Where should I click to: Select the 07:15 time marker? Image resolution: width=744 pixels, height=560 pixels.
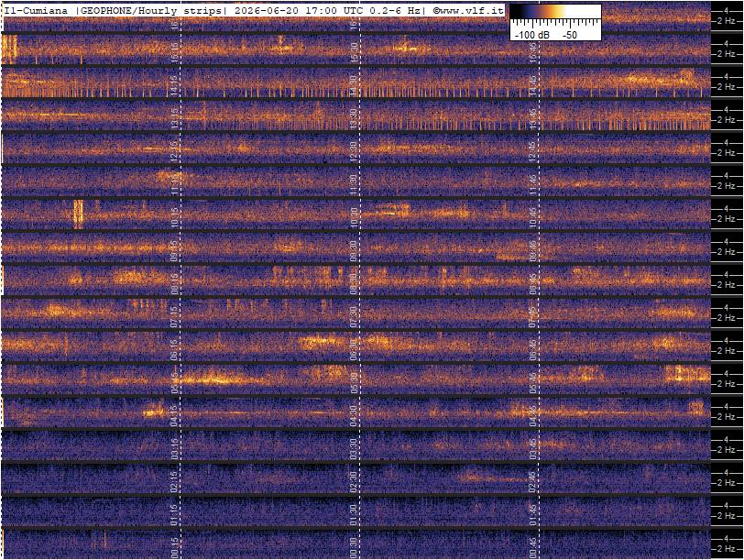point(174,316)
